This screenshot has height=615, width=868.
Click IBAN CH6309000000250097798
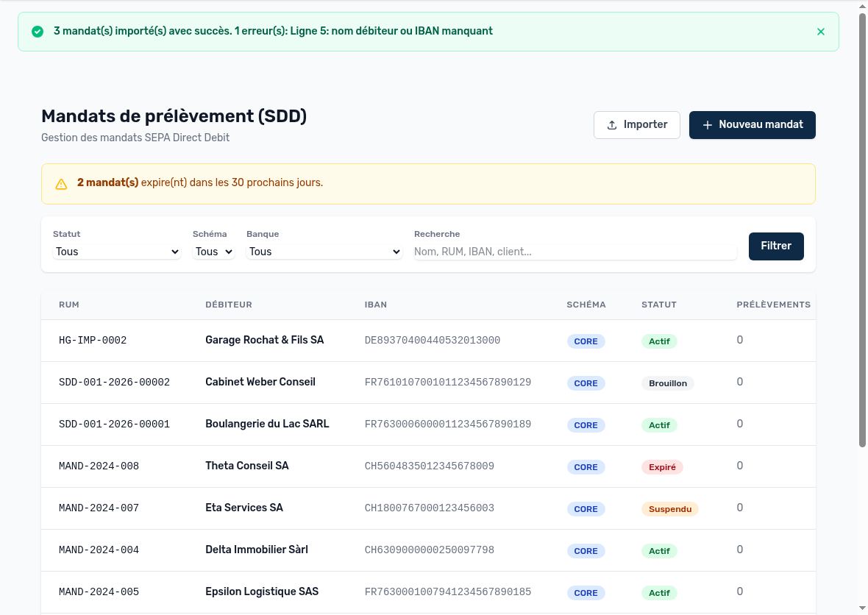click(x=430, y=550)
